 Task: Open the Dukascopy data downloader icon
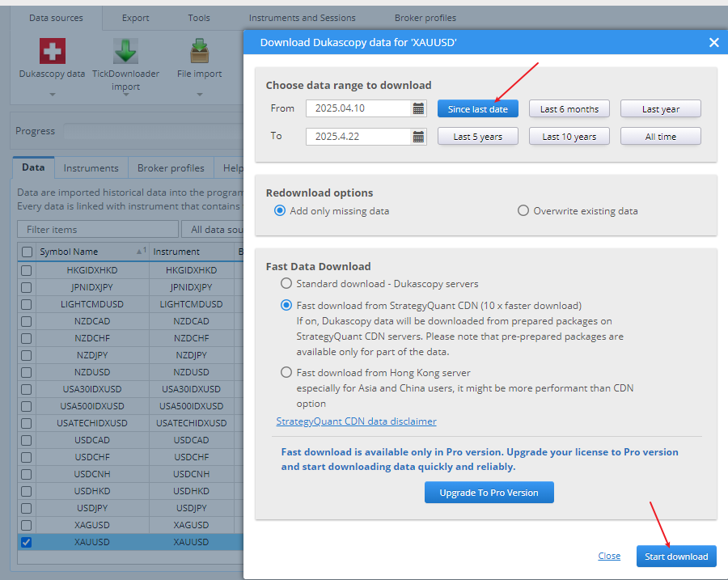52,51
